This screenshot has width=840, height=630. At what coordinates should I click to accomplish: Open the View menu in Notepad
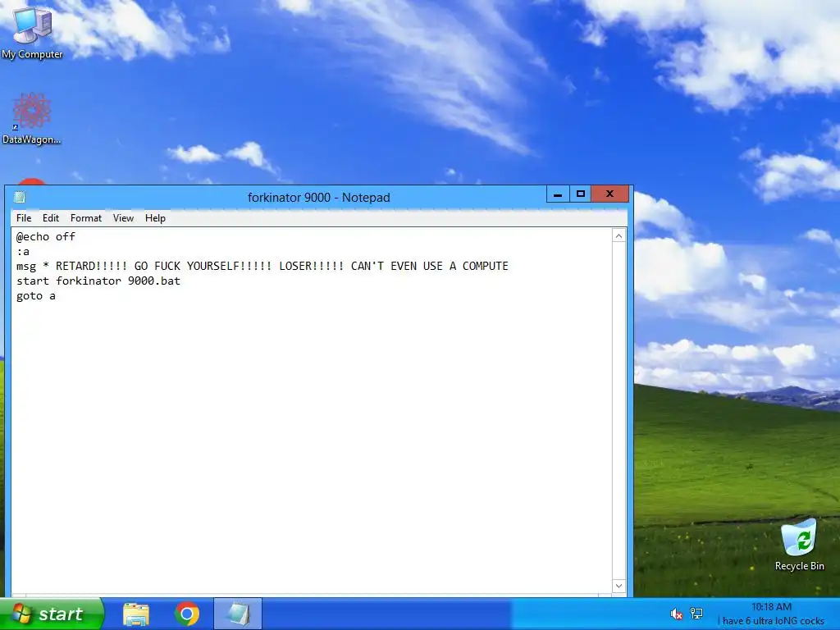pos(123,218)
